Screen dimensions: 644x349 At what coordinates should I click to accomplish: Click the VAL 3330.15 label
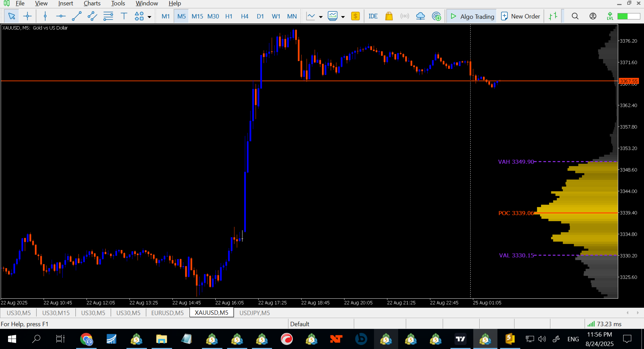(x=516, y=255)
